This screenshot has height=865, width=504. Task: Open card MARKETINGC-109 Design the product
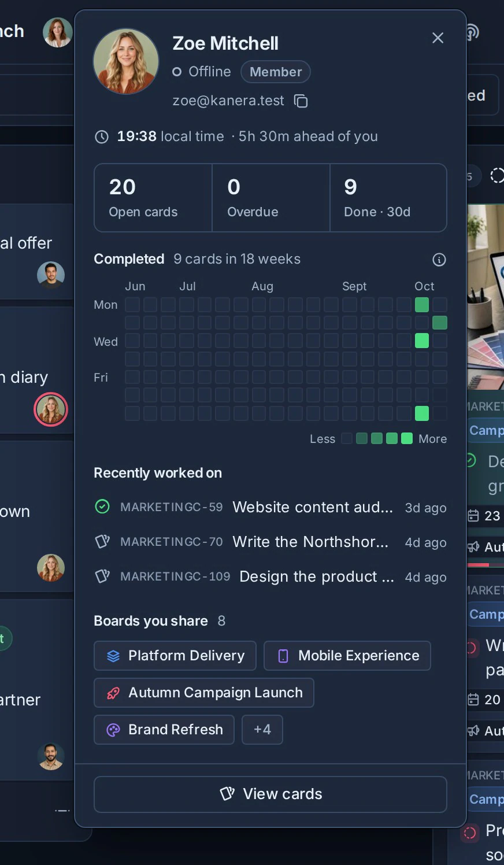click(270, 576)
